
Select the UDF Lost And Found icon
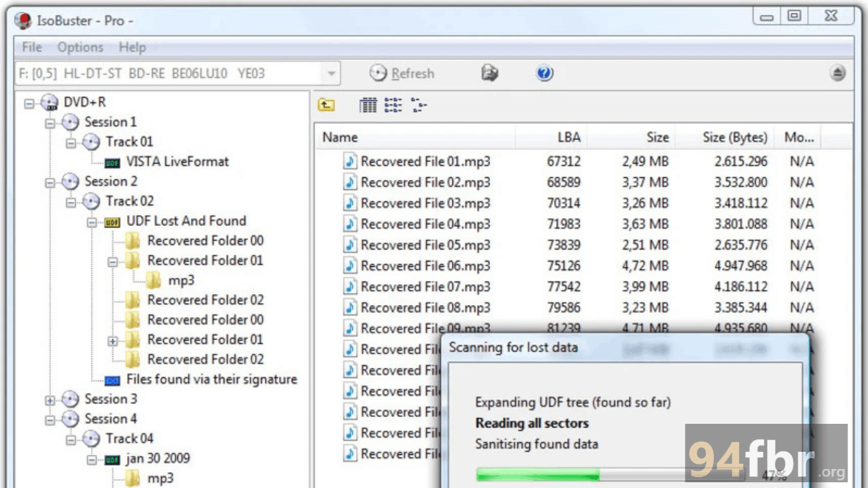click(x=112, y=222)
